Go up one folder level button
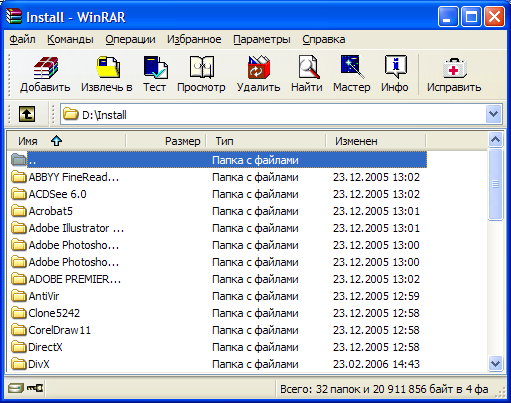This screenshot has width=511, height=403. pos(27,114)
